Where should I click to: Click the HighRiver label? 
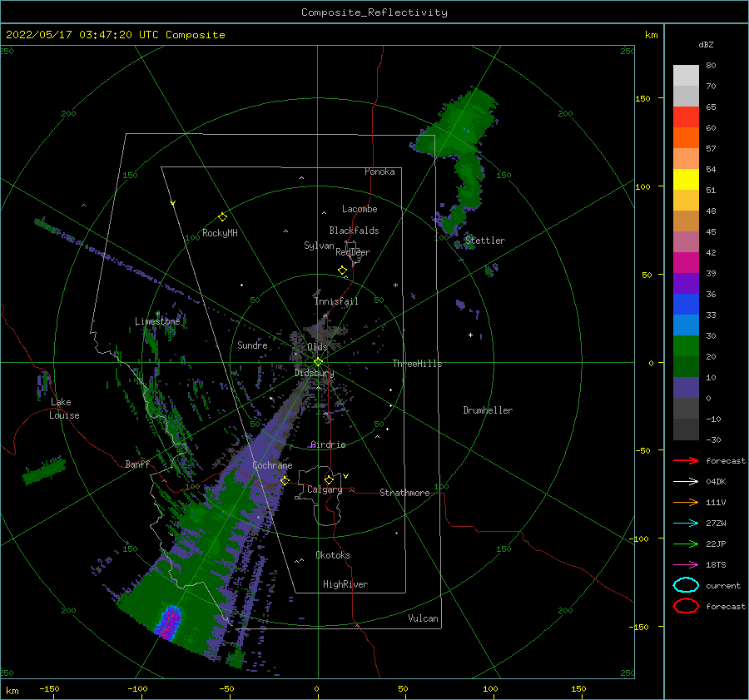point(345,584)
